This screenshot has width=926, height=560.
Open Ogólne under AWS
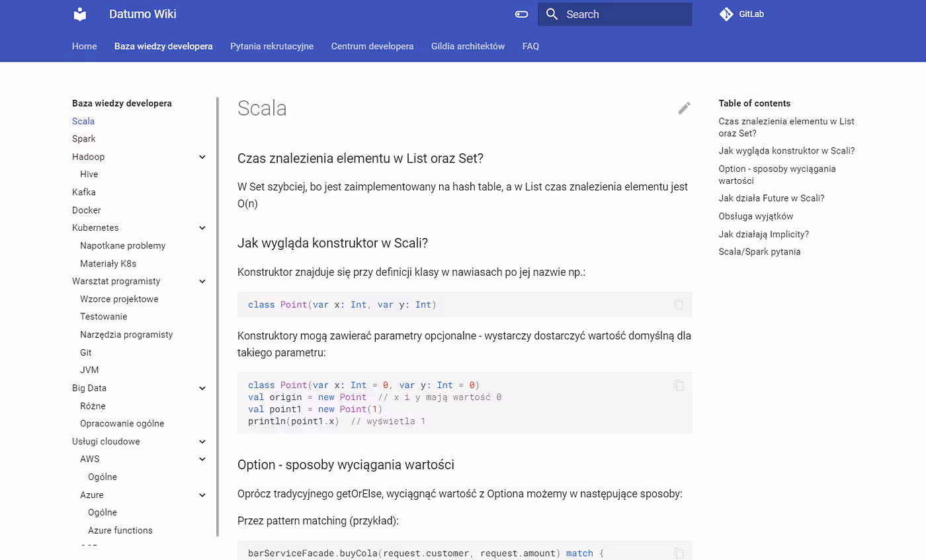tap(103, 477)
